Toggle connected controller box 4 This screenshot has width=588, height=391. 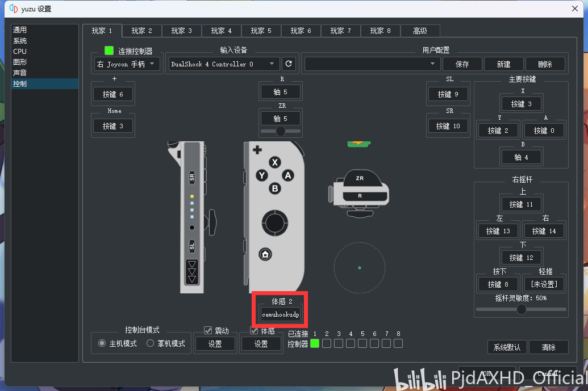click(x=351, y=343)
